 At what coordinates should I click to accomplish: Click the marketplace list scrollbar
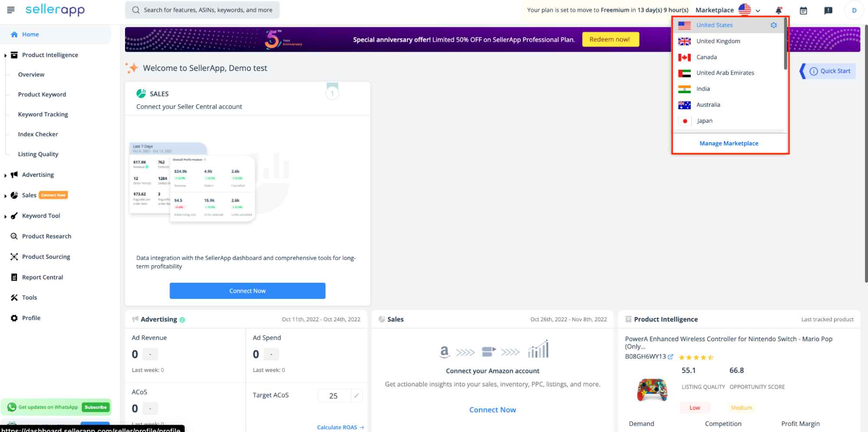point(785,43)
